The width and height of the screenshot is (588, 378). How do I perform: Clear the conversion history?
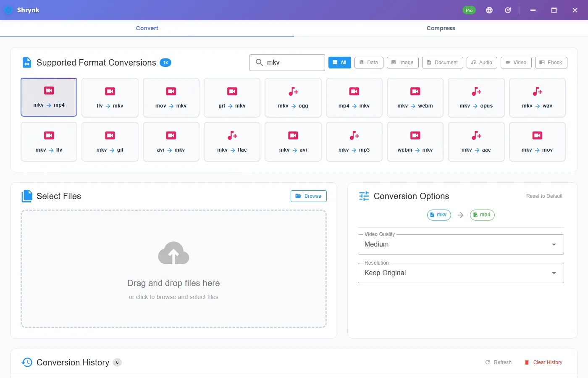coord(543,362)
